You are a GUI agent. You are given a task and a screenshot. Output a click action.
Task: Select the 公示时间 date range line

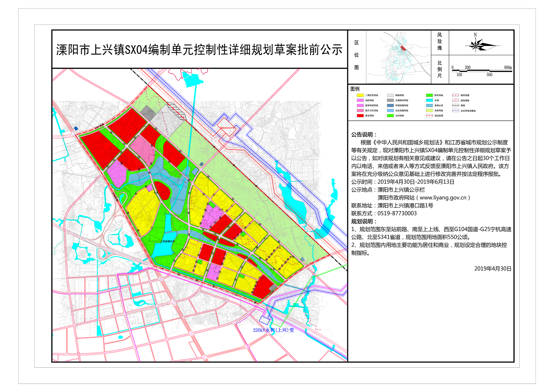[403, 182]
